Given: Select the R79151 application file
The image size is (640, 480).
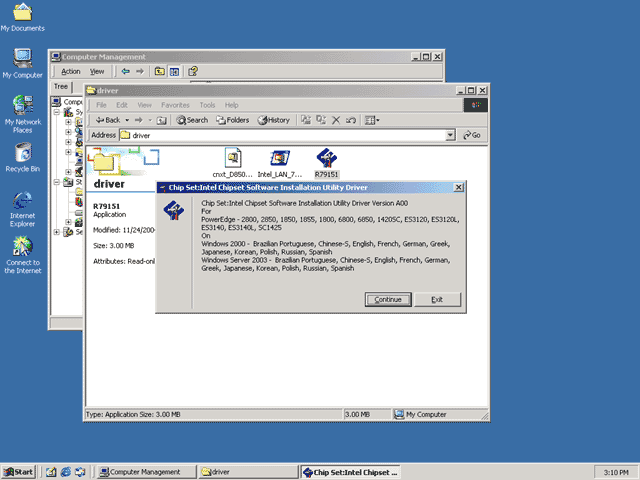Looking at the screenshot, I should 327,163.
